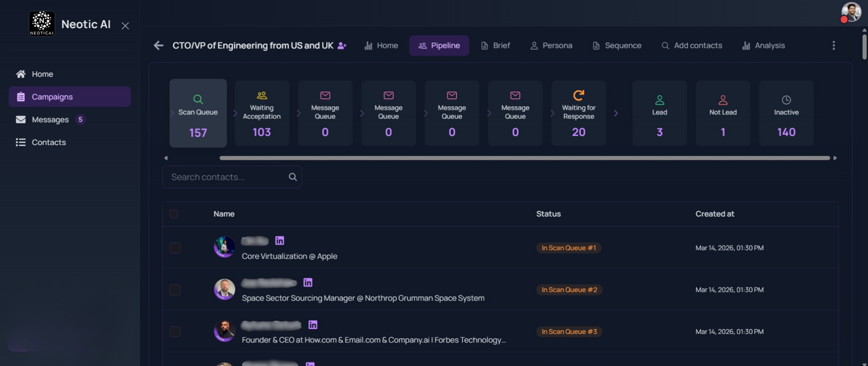Click the Waiting Acceptation people icon
Screen dimensions: 868x366
pos(262,96)
